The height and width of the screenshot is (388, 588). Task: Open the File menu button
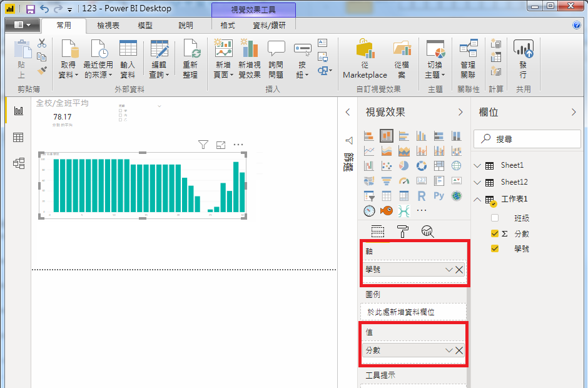[x=23, y=25]
